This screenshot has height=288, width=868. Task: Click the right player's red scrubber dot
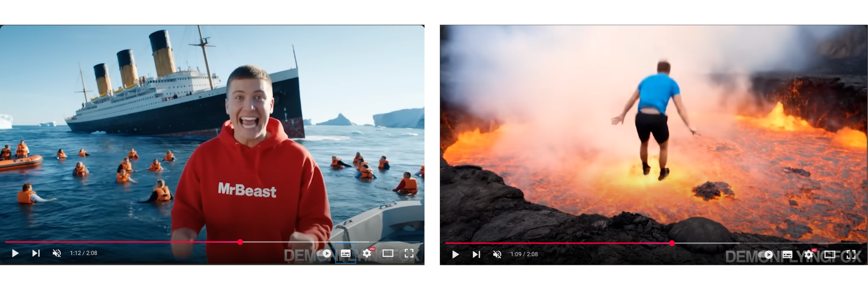click(x=672, y=243)
